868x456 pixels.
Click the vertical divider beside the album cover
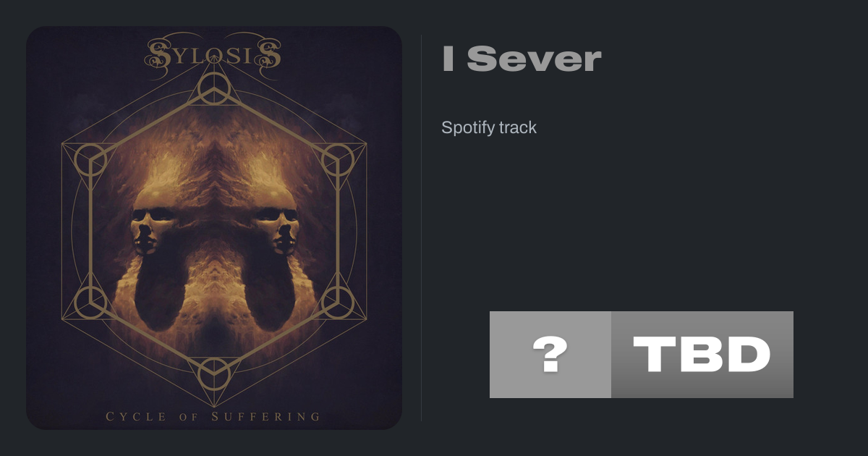(x=422, y=228)
